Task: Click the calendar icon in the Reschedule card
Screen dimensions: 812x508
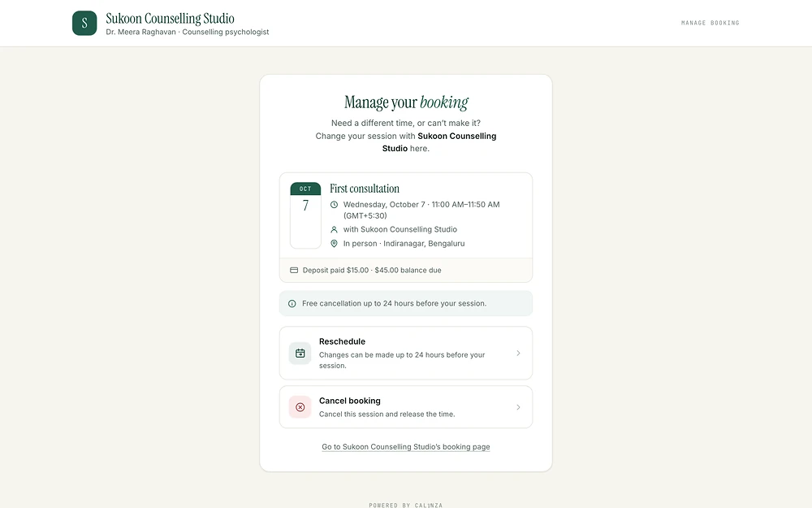Action: click(x=300, y=353)
